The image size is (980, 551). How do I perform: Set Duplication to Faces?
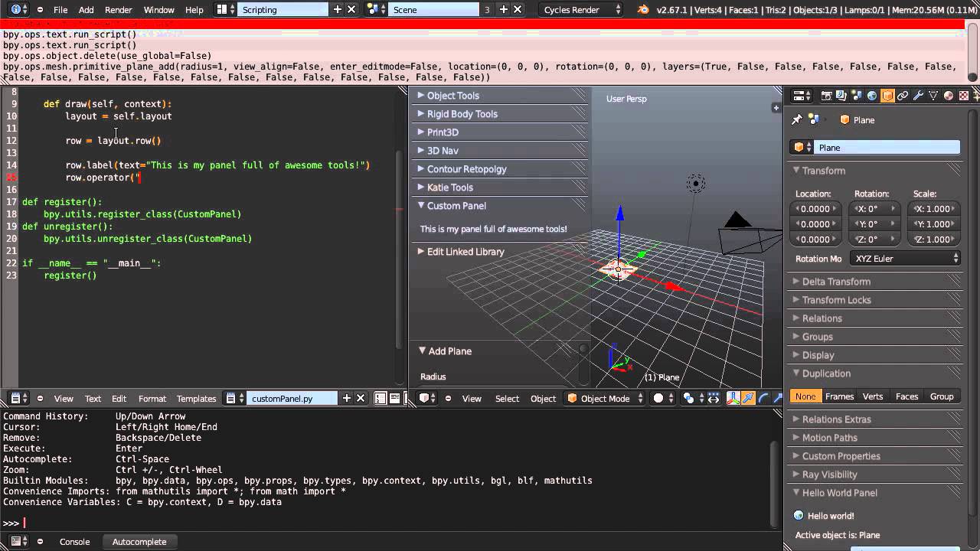(906, 396)
